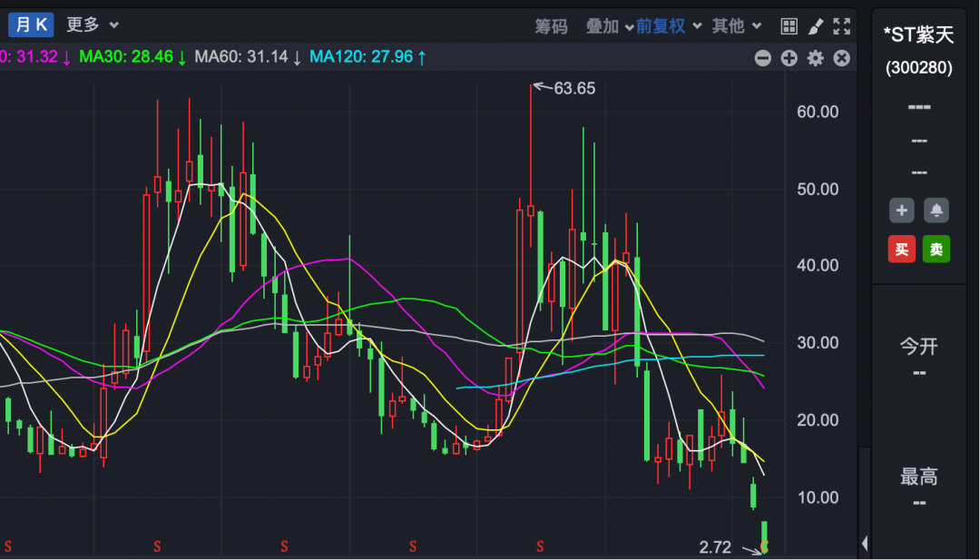Click the MA120: 27.96 label
This screenshot has height=560, width=980.
pyautogui.click(x=368, y=57)
